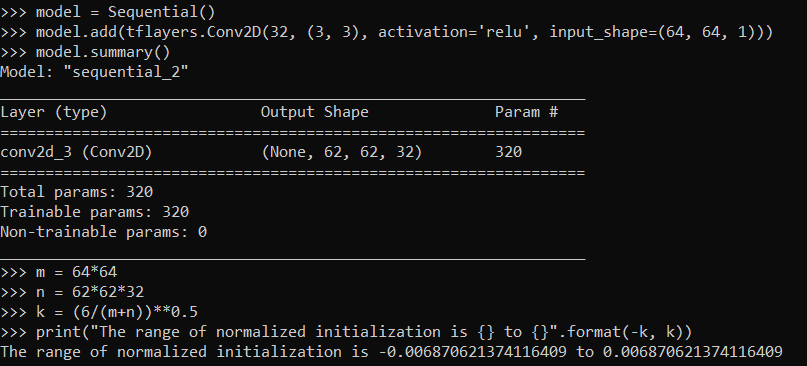This screenshot has height=366, width=807.
Task: Click the 'Trainable params: 320' line
Action: 95,212
